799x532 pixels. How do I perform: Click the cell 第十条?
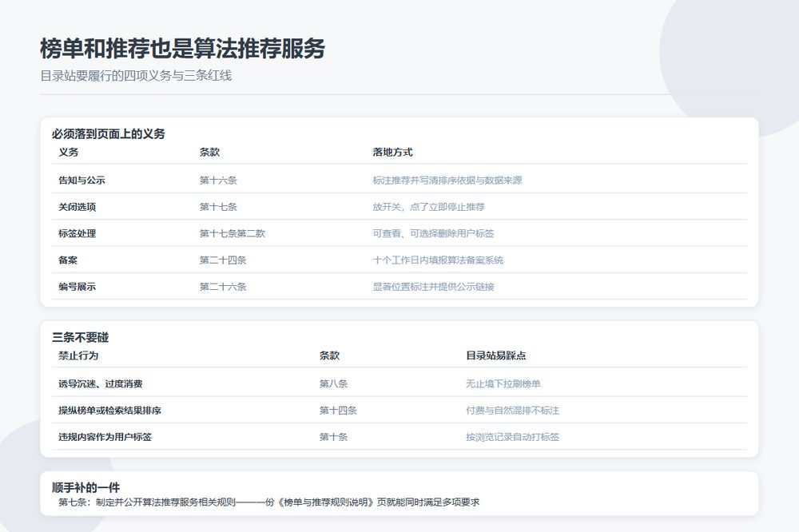point(333,437)
